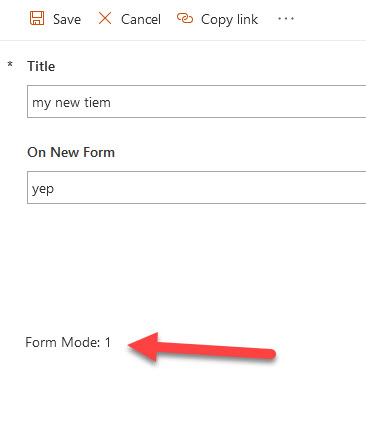Click the number 1 after Form Mode
Screen dimensions: 366x427
[107, 342]
